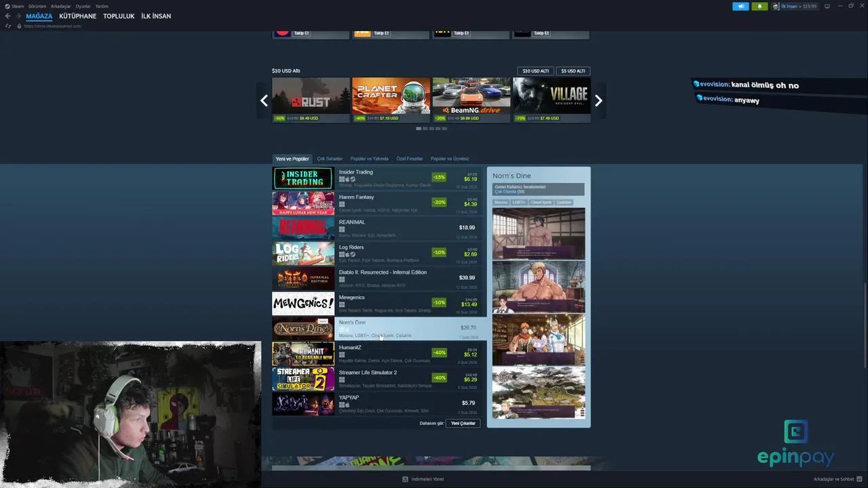This screenshot has height=488, width=868.
Task: Open the Yardım menu
Action: click(102, 6)
